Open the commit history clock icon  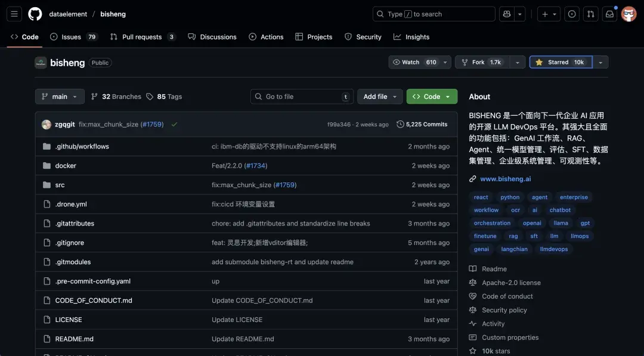click(x=400, y=124)
